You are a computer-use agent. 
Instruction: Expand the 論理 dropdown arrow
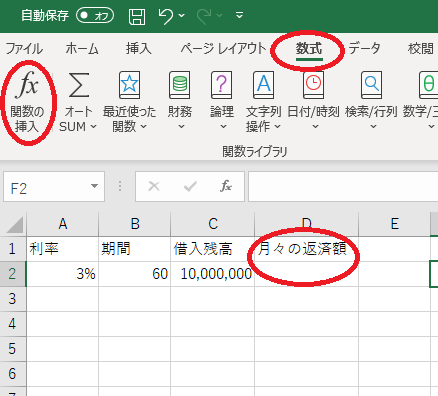tap(224, 127)
